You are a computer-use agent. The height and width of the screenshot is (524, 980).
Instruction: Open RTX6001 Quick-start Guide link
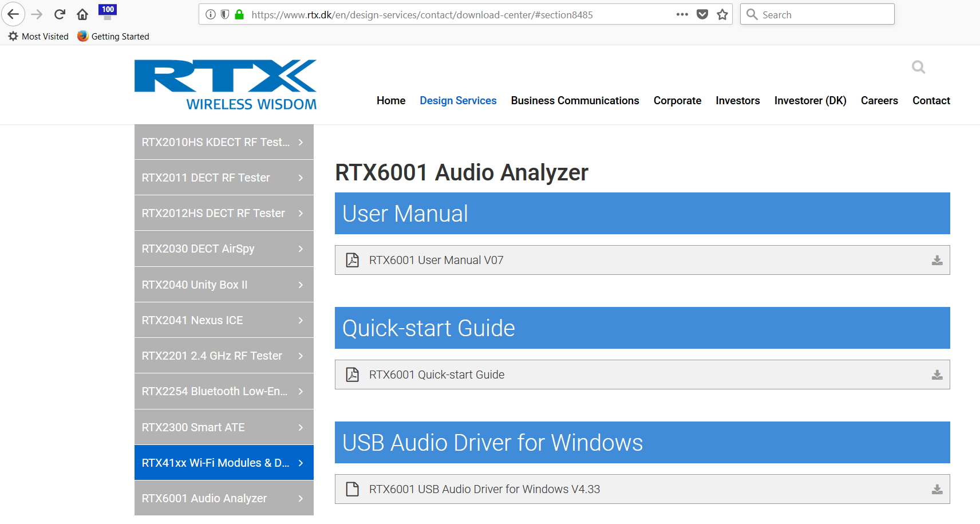point(437,375)
